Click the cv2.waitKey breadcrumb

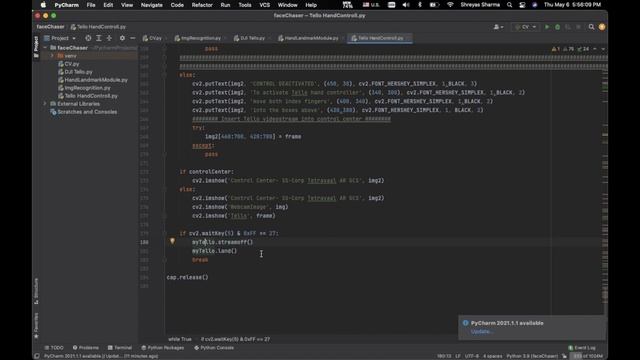(x=235, y=339)
